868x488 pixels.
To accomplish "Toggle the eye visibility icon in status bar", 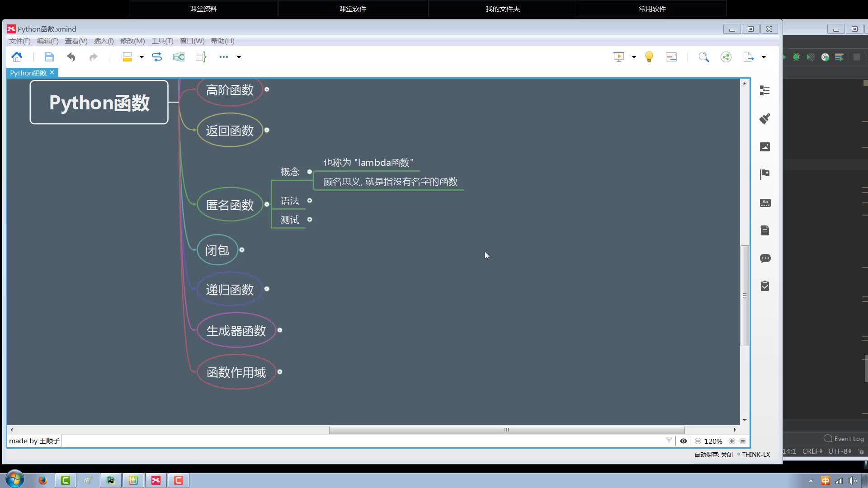I will 684,441.
